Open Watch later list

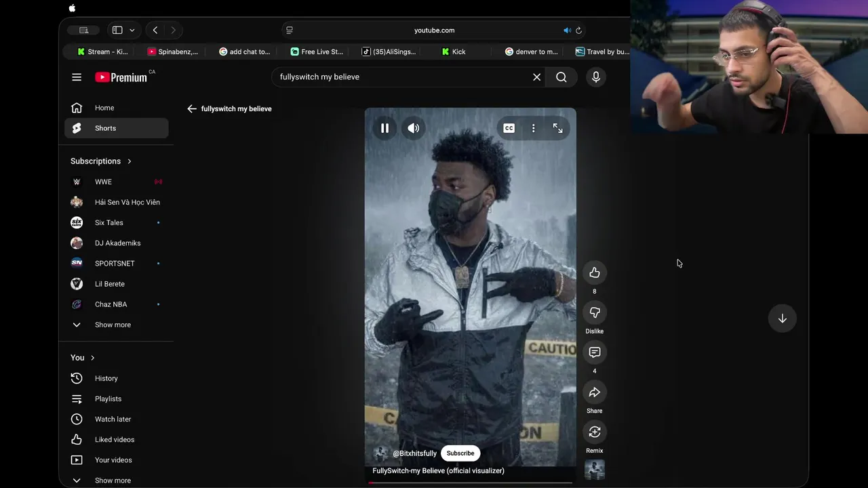(x=116, y=419)
